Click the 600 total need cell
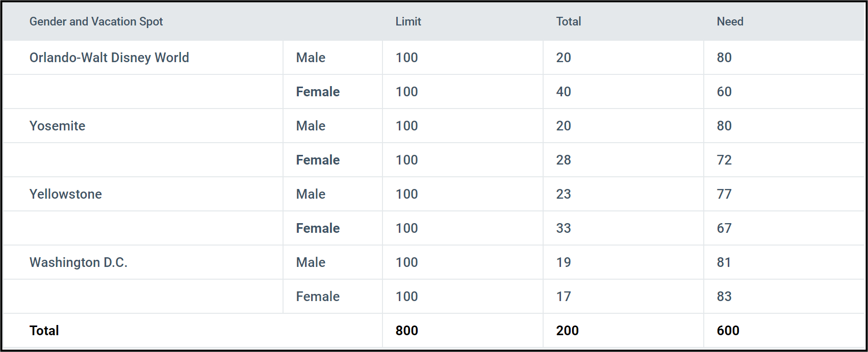 (x=728, y=331)
